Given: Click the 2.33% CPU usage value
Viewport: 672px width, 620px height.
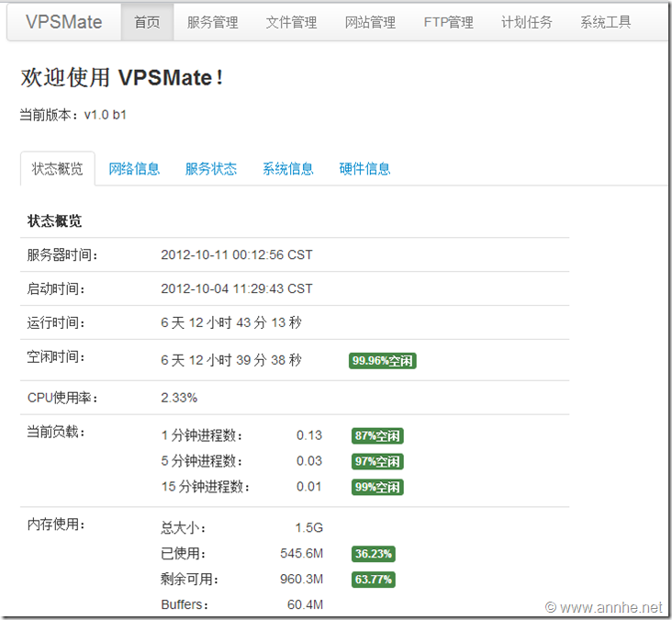Looking at the screenshot, I should click(179, 398).
